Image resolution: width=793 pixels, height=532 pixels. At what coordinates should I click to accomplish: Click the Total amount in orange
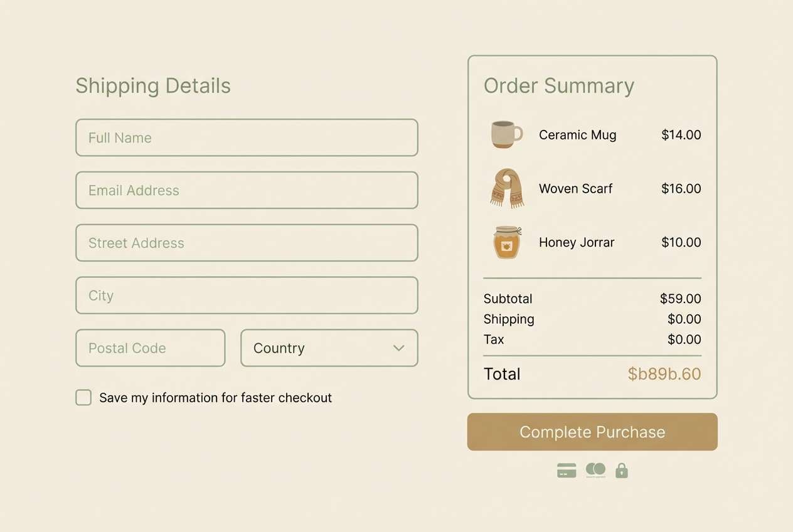click(664, 374)
